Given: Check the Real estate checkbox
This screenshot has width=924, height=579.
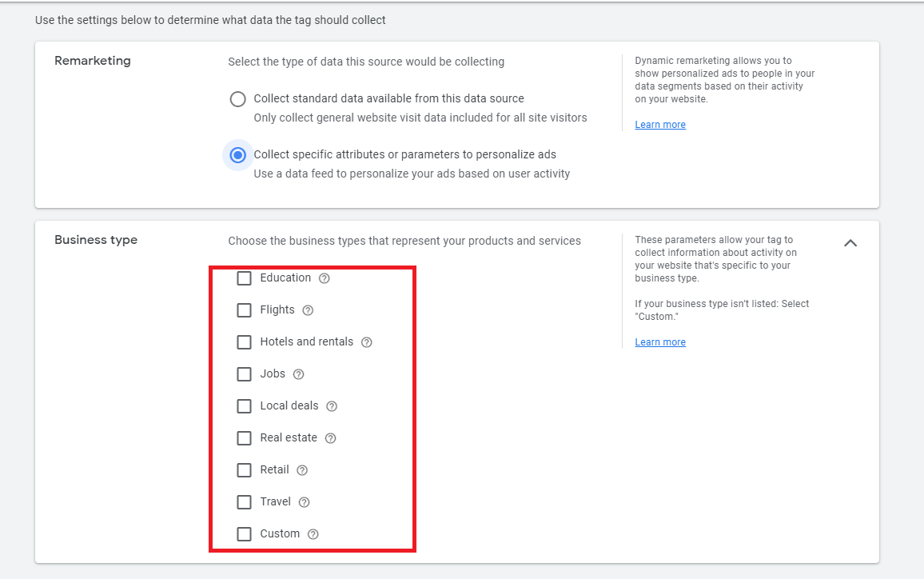Looking at the screenshot, I should tap(244, 438).
